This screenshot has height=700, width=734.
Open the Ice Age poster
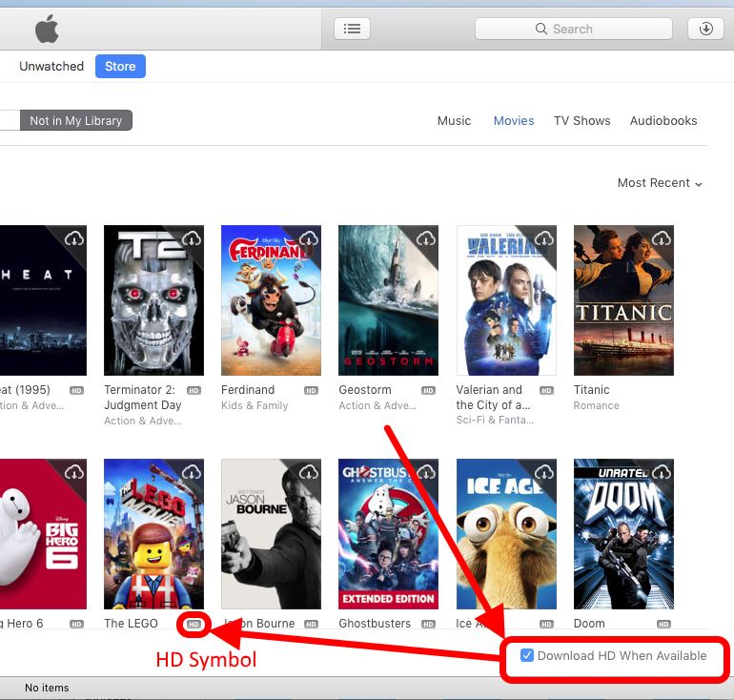[506, 534]
